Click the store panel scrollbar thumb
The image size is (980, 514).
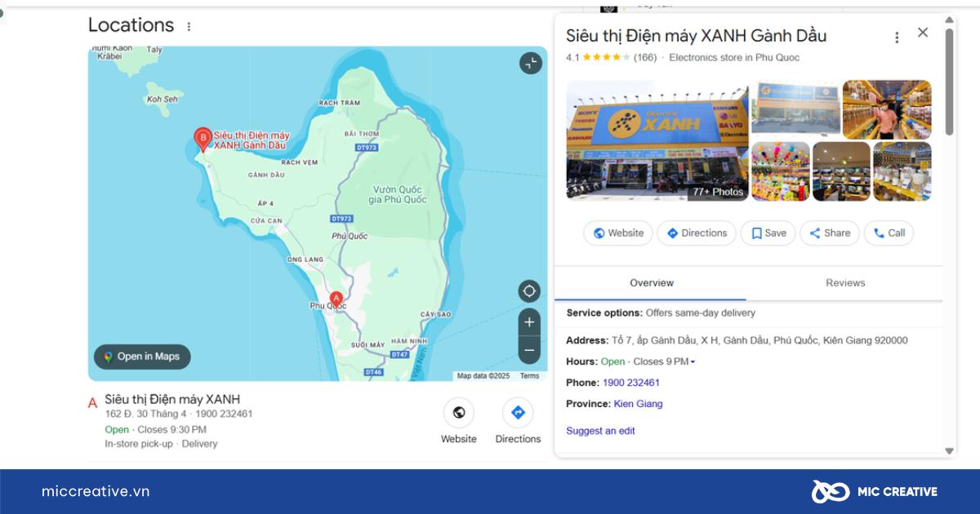pyautogui.click(x=949, y=82)
